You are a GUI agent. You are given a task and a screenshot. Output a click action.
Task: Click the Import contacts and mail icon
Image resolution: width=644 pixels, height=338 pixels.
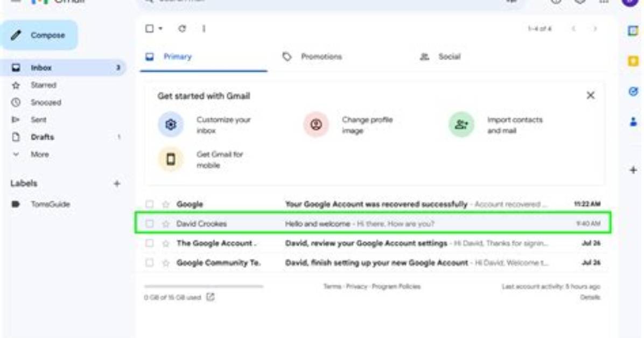[x=461, y=124]
